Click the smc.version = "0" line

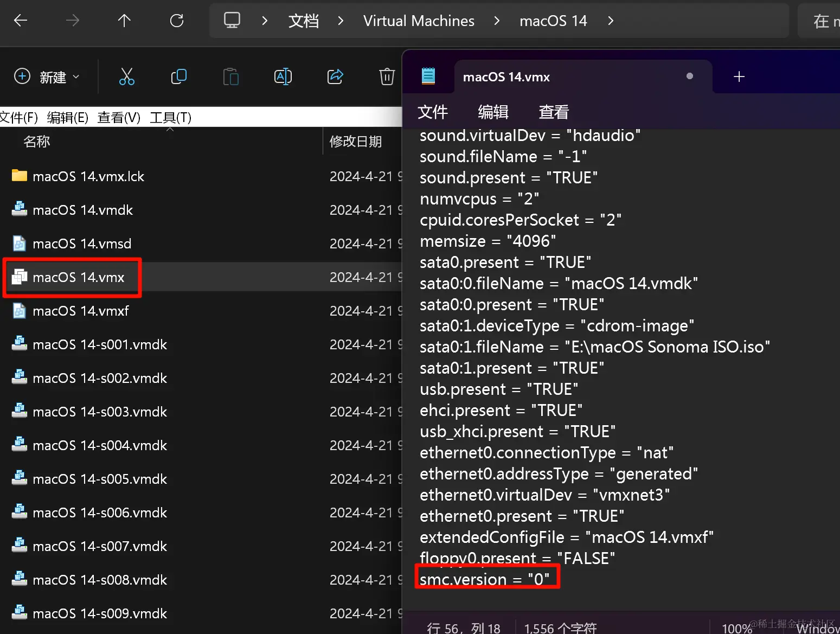pyautogui.click(x=484, y=579)
